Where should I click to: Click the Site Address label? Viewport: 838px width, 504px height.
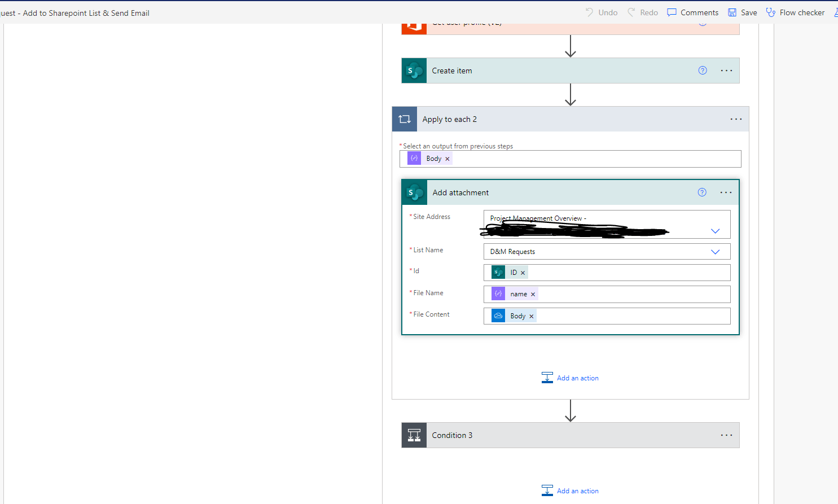pos(432,217)
